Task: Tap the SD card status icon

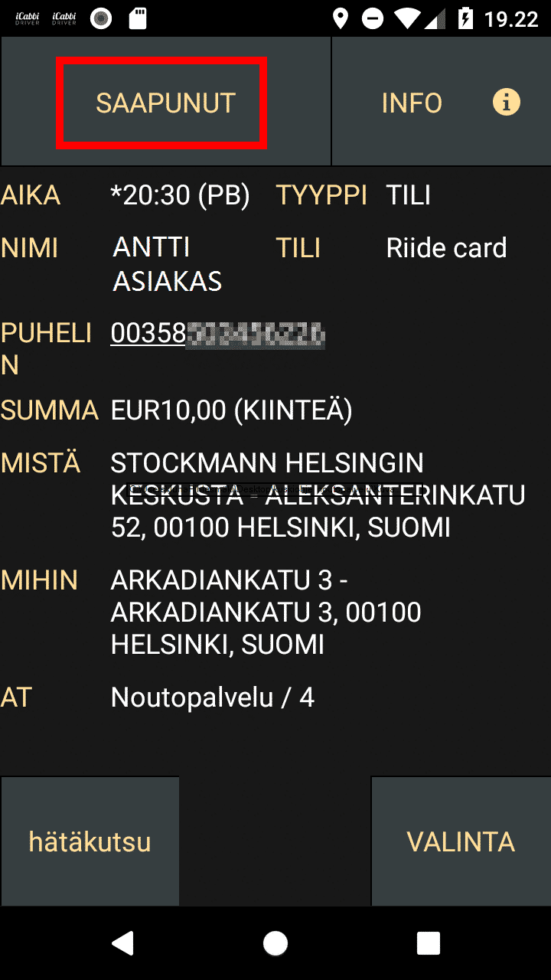Action: pos(138,18)
